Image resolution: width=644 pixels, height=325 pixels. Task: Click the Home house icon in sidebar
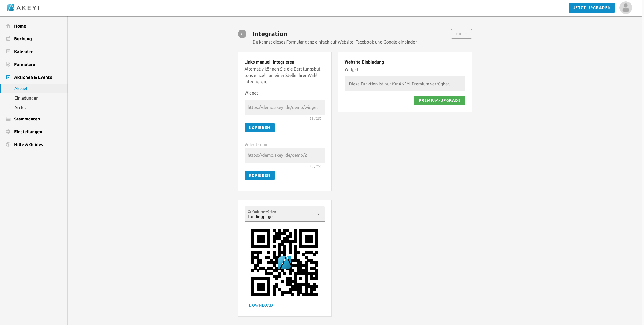(8, 26)
